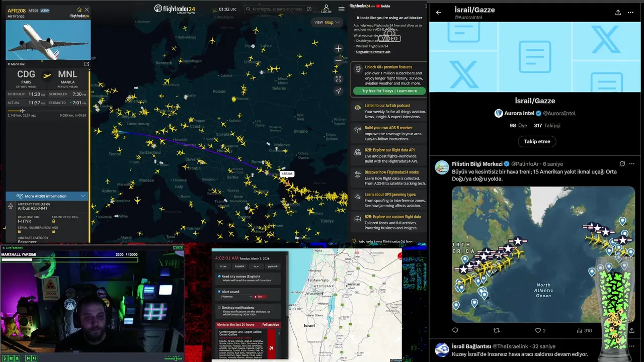Click the red aircraft alert icon
The height and width of the screenshot is (362, 644).
click(x=271, y=348)
